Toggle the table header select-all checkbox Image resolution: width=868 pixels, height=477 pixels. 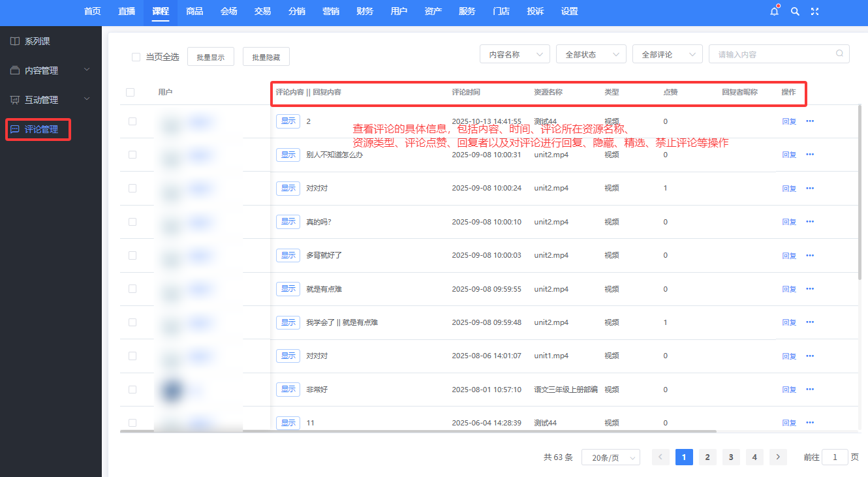[130, 93]
